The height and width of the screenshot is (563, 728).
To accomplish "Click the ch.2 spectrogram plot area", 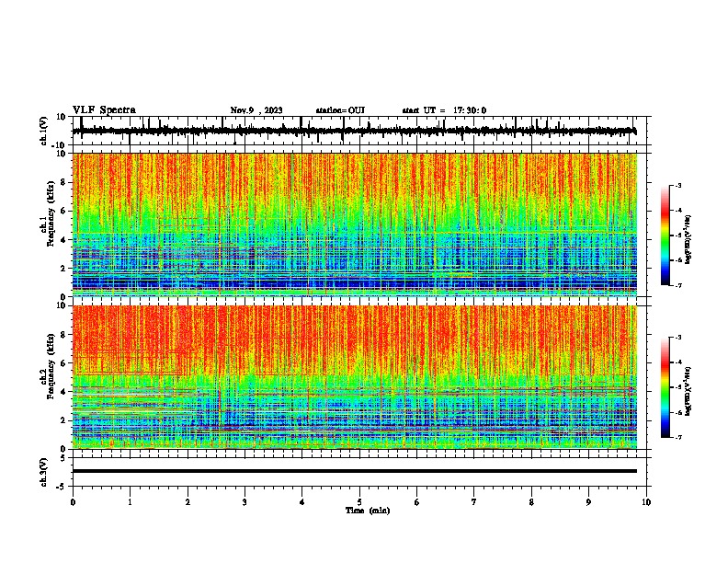I will pyautogui.click(x=355, y=377).
